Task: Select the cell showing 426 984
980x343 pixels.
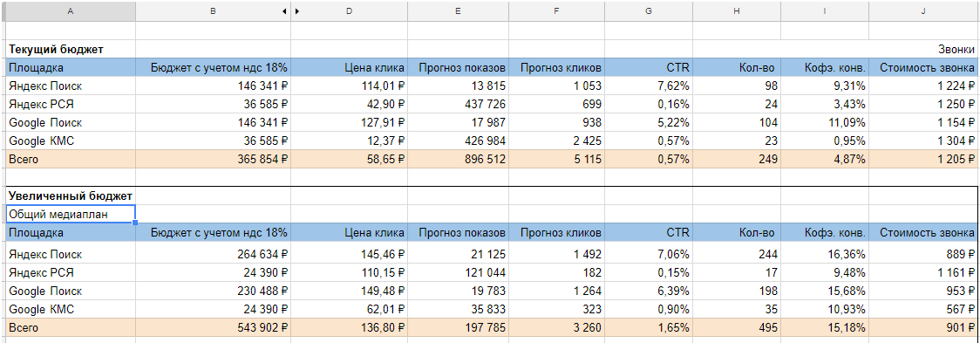Action: coord(458,141)
